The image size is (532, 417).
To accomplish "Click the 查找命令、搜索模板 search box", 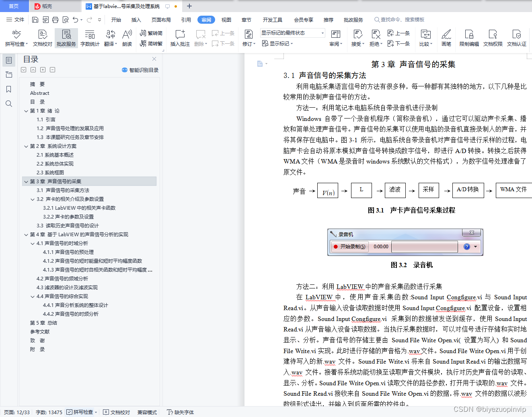I will click(399, 20).
